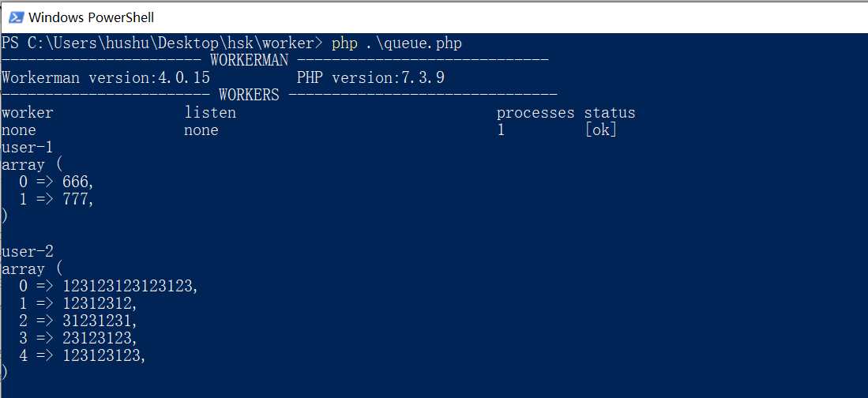Click the user-2 output line
This screenshot has width=868, height=398.
pos(28,252)
